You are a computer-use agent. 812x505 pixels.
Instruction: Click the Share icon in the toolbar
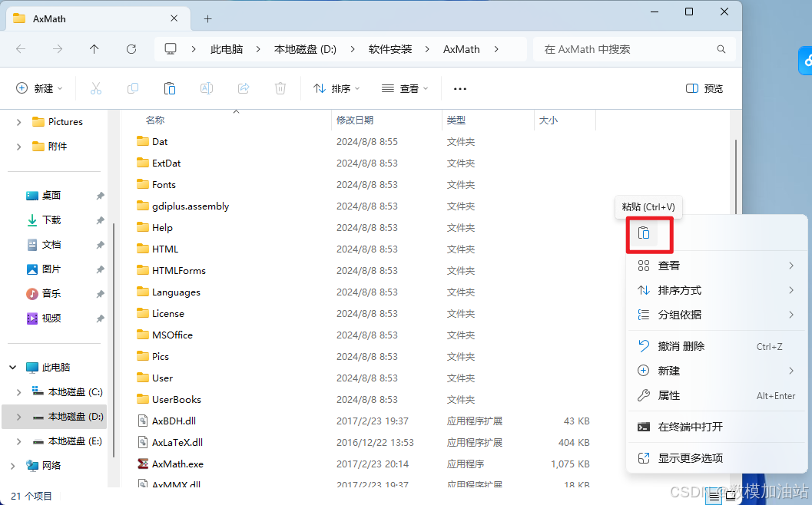[244, 88]
